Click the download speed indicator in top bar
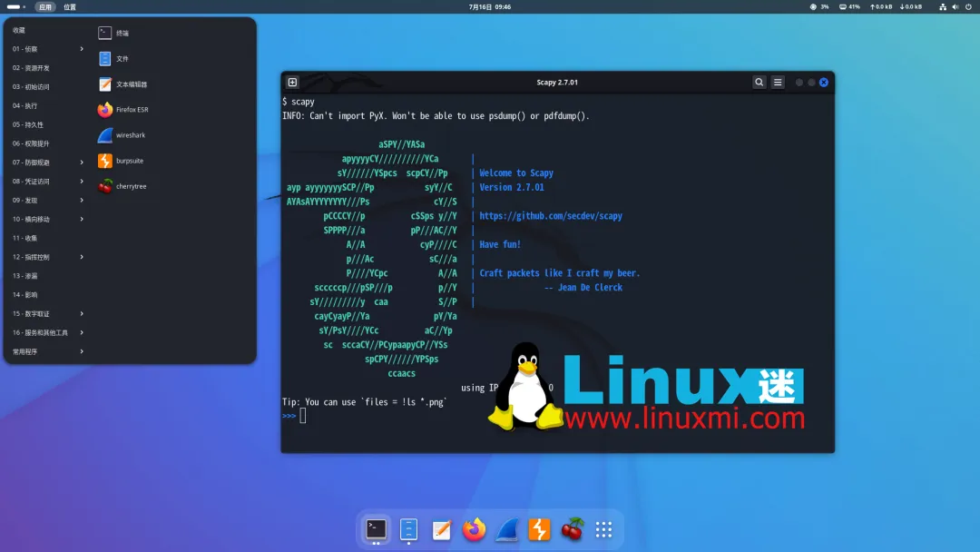 point(911,7)
